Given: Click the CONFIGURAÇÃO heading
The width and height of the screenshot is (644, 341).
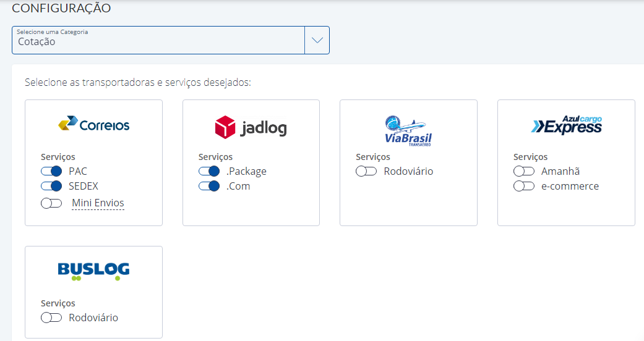Looking at the screenshot, I should point(61,8).
